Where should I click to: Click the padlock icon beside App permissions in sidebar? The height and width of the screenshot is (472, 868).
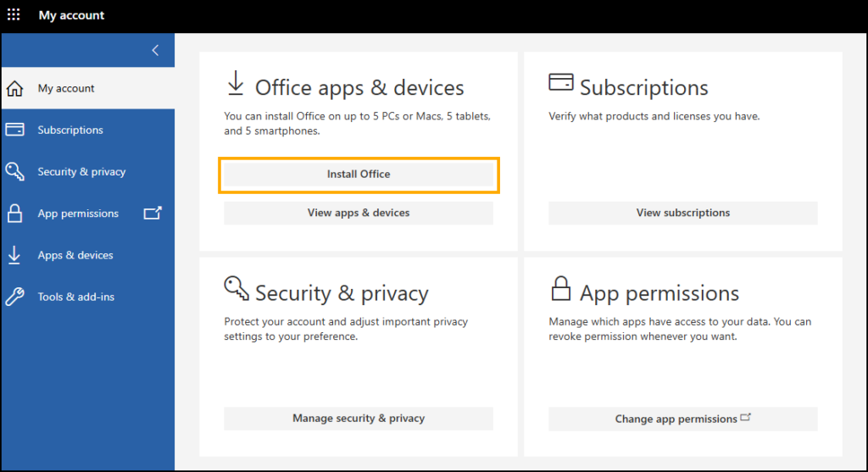[x=15, y=213]
